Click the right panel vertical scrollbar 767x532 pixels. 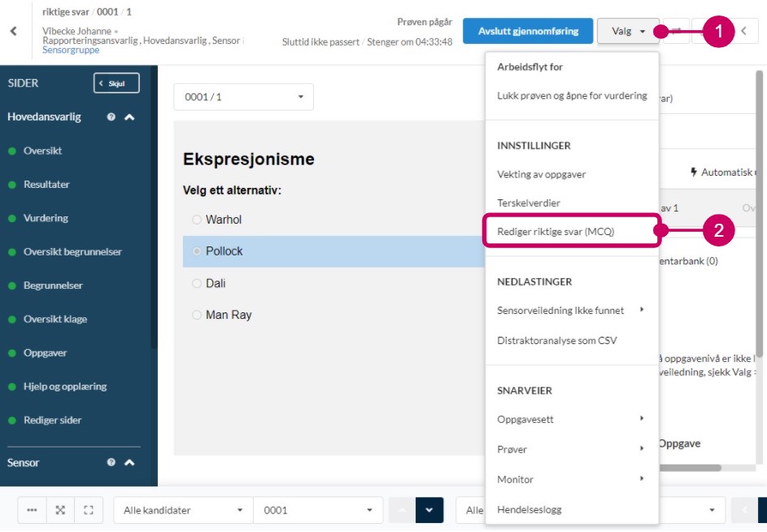tap(759, 216)
